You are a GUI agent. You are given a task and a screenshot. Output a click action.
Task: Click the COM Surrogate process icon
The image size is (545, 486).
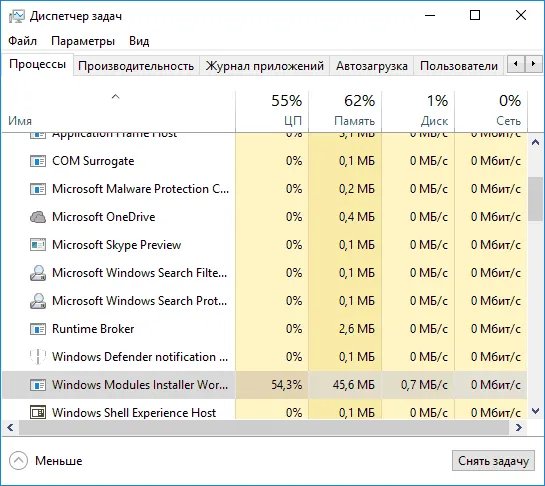pyautogui.click(x=38, y=161)
